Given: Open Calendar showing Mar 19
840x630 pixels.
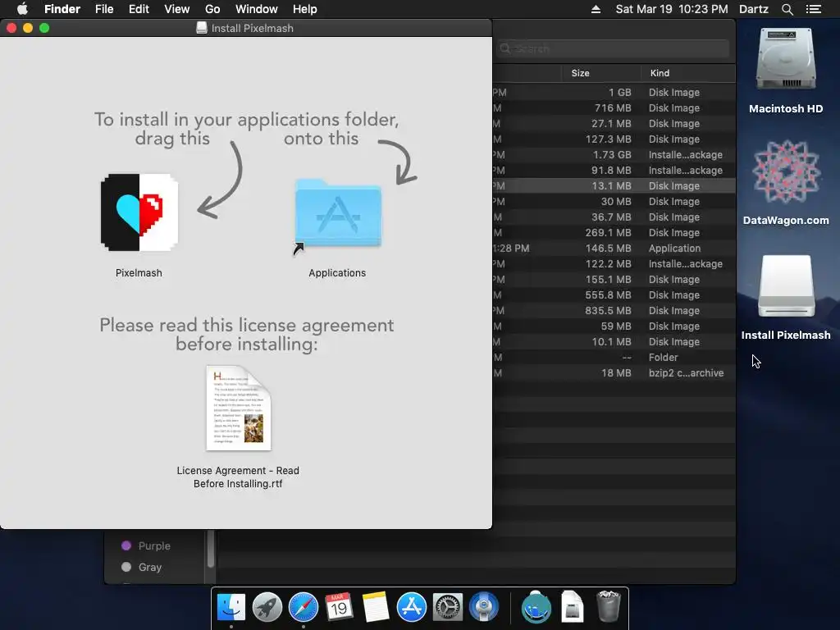Looking at the screenshot, I should [339, 607].
